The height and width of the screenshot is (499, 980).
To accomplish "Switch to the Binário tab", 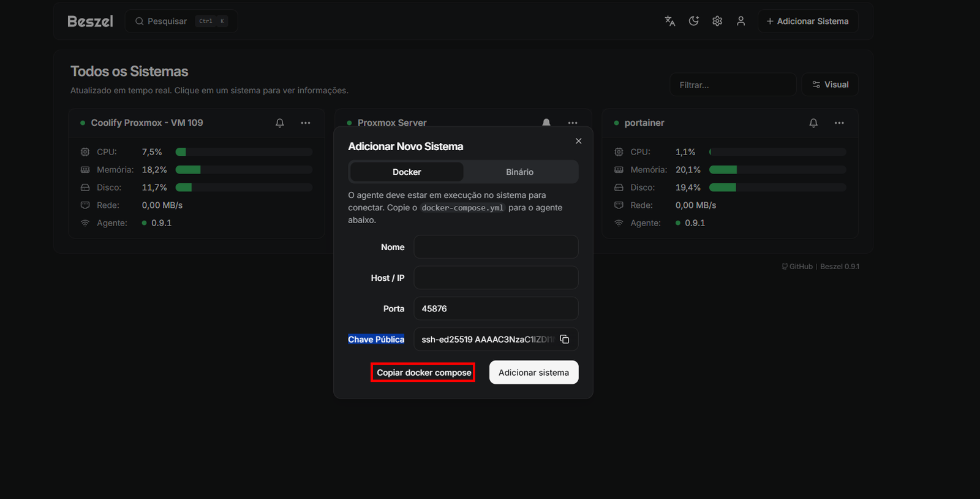I will coord(519,172).
